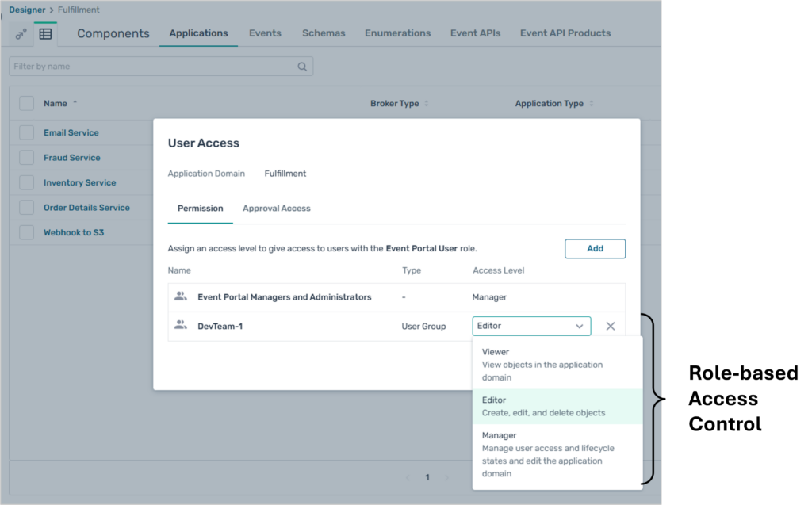Click the Filter by name field
Viewport: 812px width, 505px height.
[x=151, y=67]
